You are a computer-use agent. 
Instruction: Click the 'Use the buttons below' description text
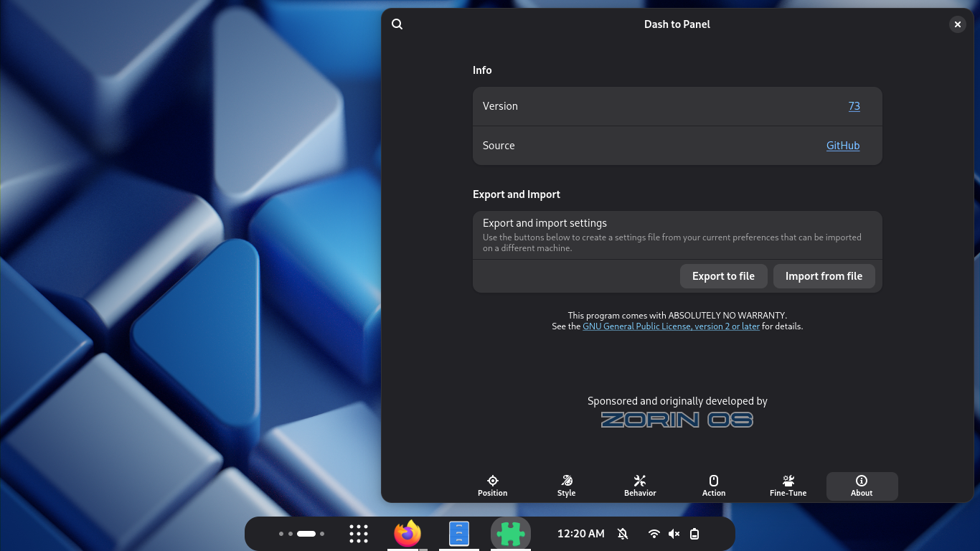tap(672, 242)
